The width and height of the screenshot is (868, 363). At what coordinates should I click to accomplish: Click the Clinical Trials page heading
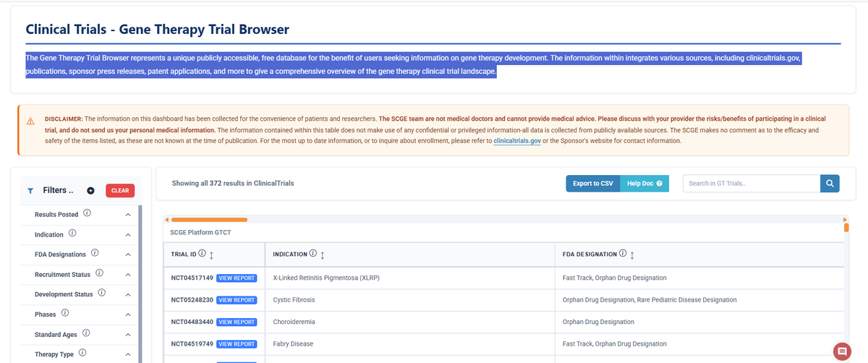click(157, 30)
